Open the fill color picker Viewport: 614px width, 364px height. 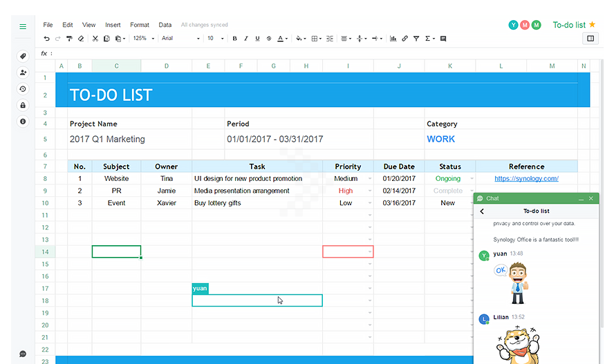[300, 39]
